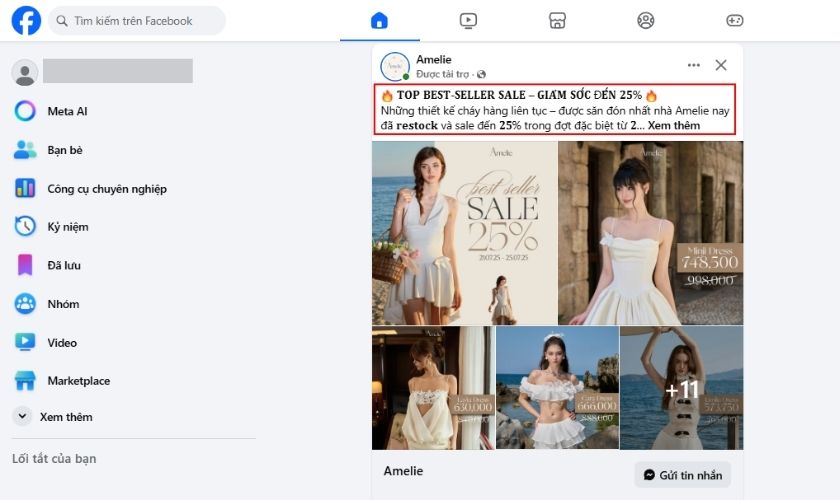Click the 'Amelie' name below the photos
This screenshot has width=840, height=500.
pyautogui.click(x=403, y=471)
